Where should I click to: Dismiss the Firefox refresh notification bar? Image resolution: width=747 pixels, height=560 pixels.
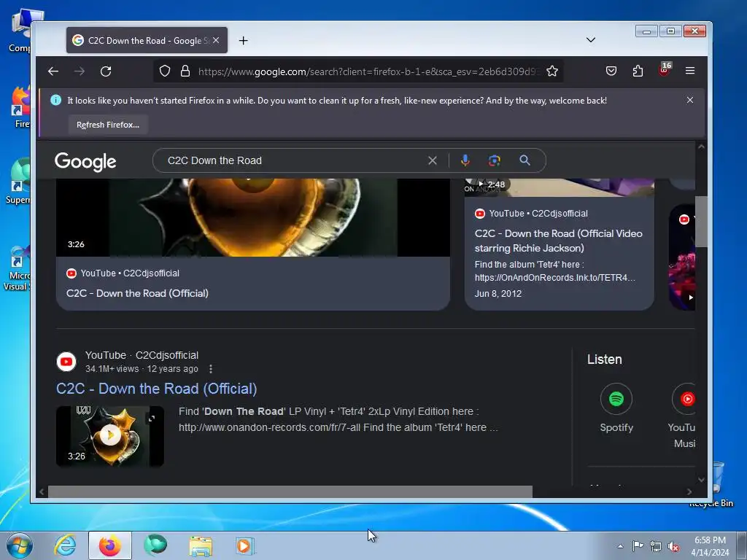(x=690, y=100)
